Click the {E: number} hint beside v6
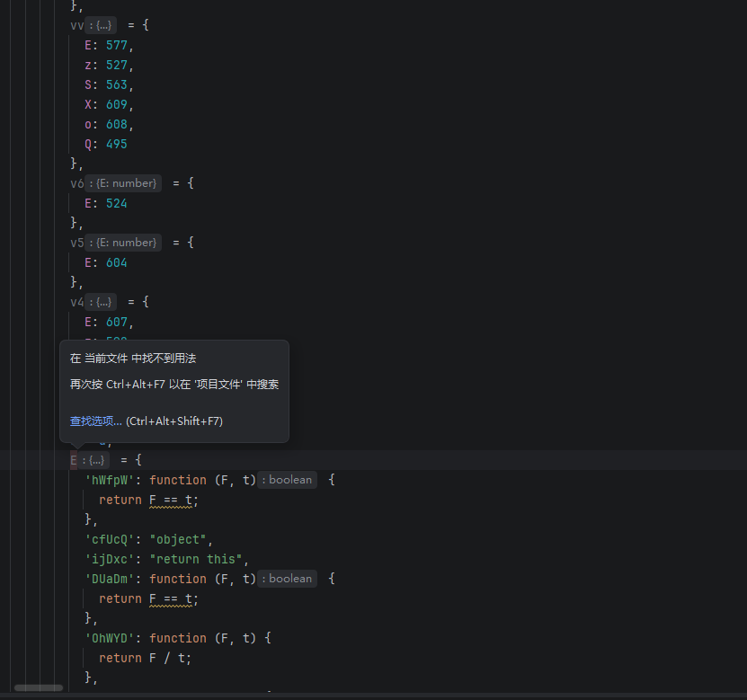Viewport: 747px width, 700px height. pyautogui.click(x=123, y=183)
